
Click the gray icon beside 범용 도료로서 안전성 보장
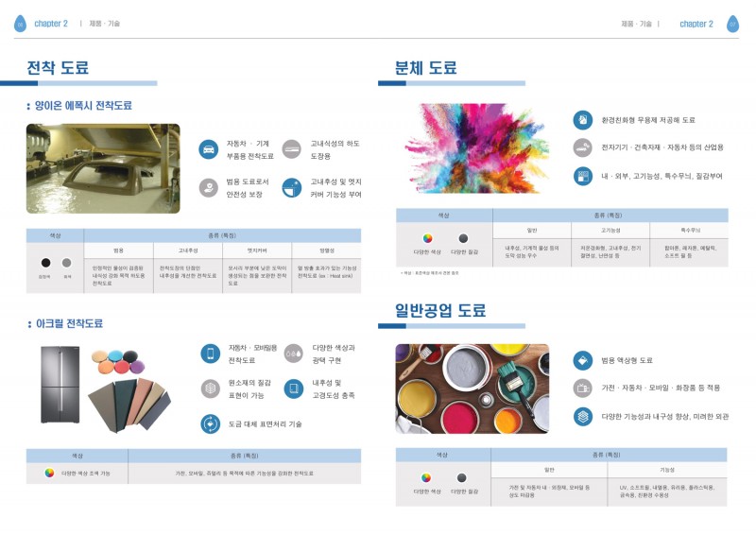tap(208, 187)
